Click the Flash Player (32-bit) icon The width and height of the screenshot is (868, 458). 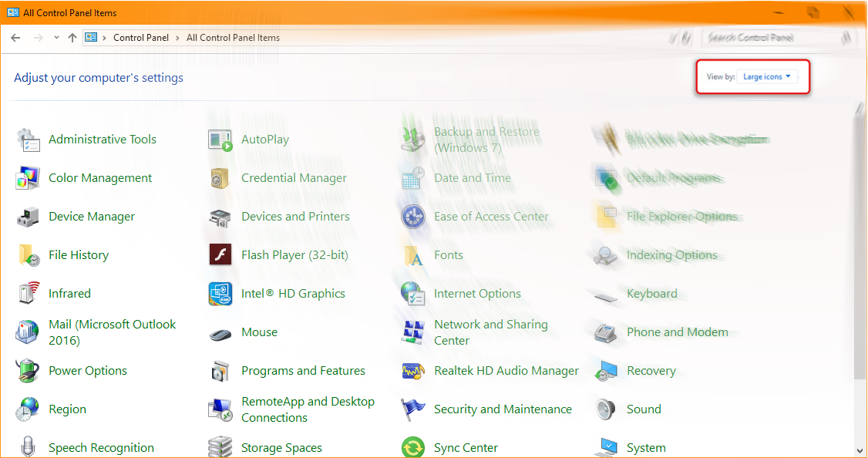pyautogui.click(x=220, y=255)
